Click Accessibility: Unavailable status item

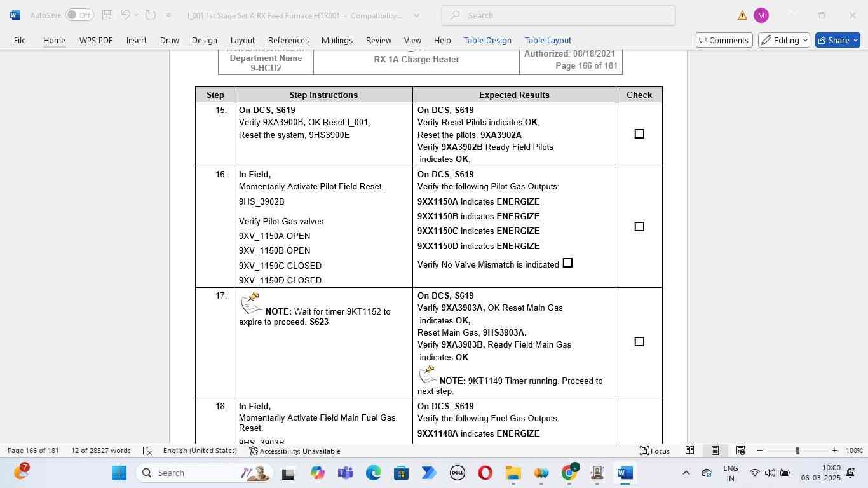(295, 451)
